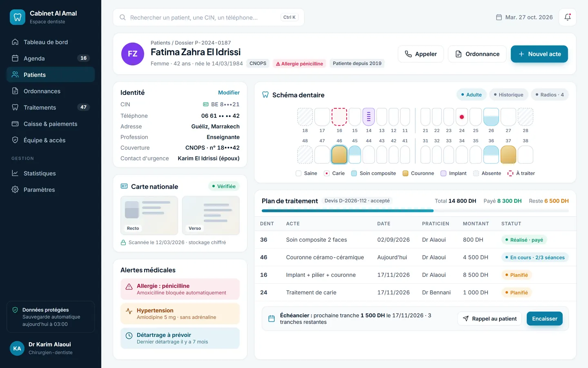Open Paramètres in the sidebar
588x368 pixels.
tap(51, 190)
